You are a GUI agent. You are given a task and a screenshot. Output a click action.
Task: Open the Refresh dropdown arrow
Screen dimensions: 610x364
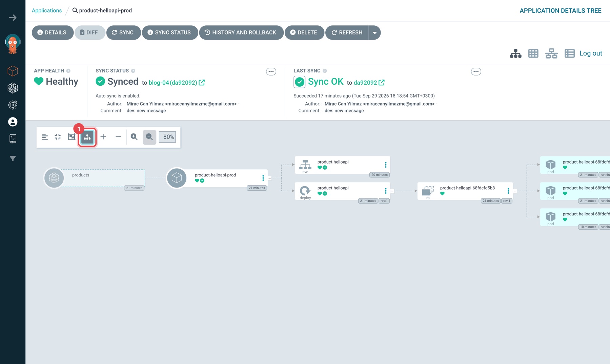coord(375,33)
